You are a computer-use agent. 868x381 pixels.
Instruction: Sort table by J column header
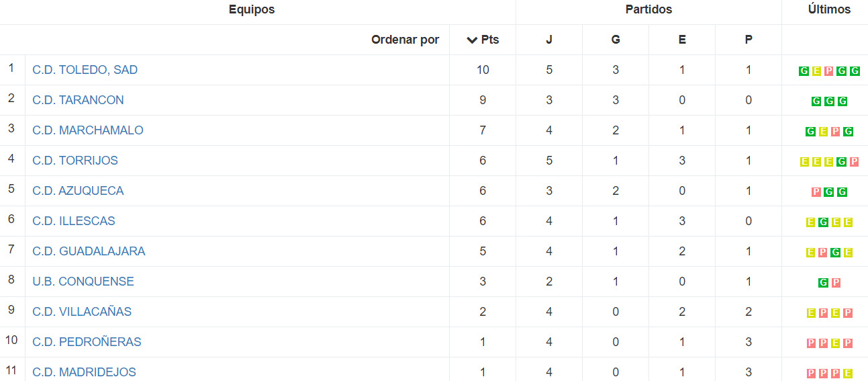pyautogui.click(x=549, y=40)
